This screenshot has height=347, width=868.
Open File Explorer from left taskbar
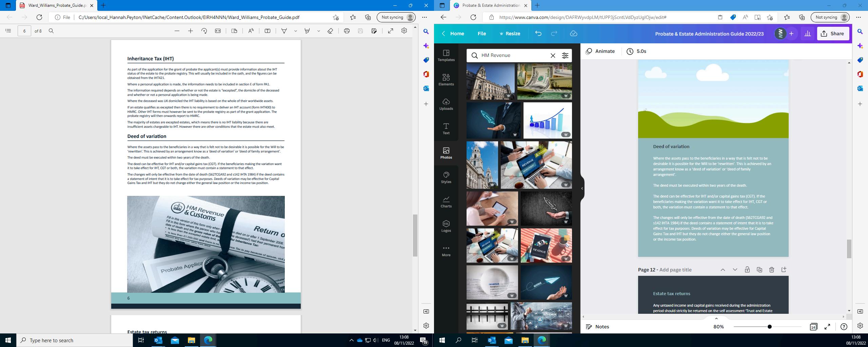tap(192, 340)
